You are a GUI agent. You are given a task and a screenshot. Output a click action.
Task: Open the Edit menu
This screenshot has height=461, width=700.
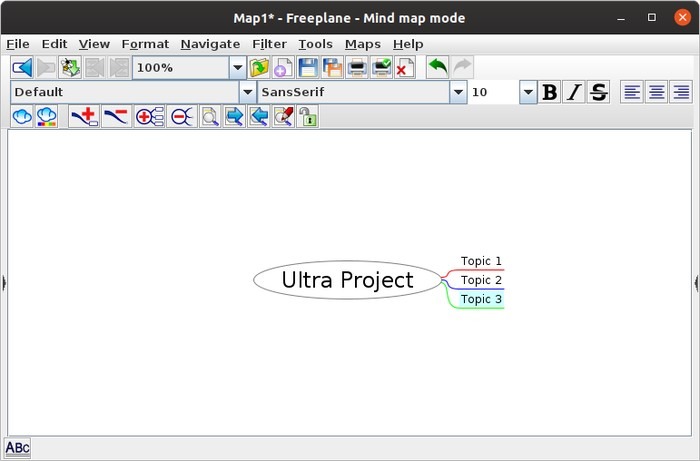coord(54,44)
